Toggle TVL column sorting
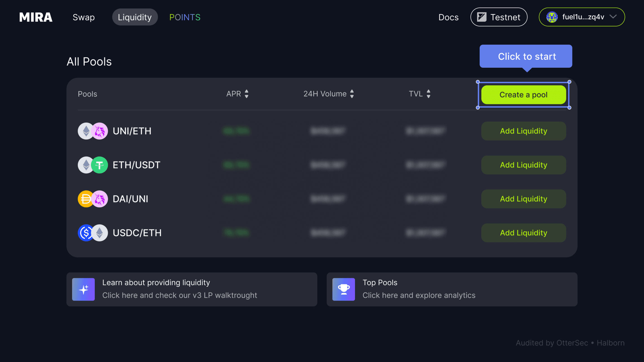Viewport: 644px width, 362px height. [x=428, y=94]
